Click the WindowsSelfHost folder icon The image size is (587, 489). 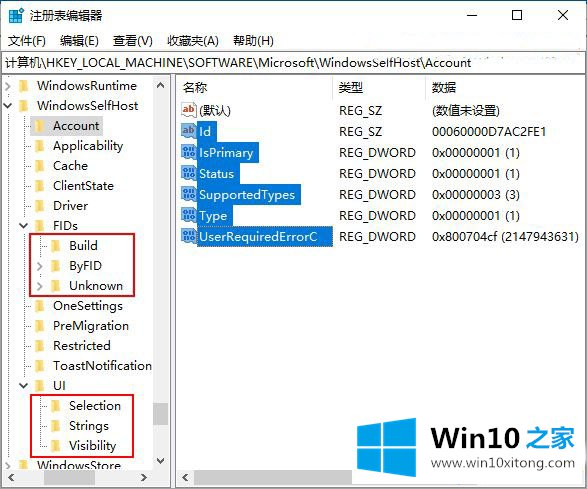(x=24, y=106)
